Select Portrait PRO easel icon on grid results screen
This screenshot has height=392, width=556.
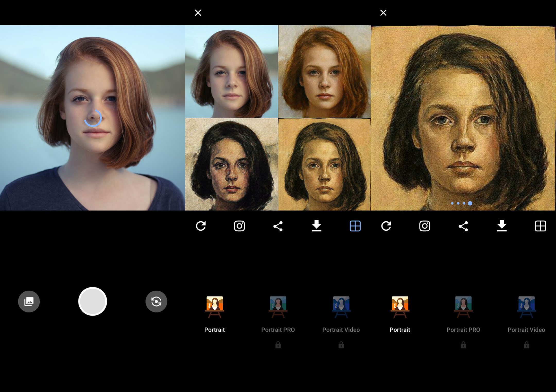tap(278, 307)
